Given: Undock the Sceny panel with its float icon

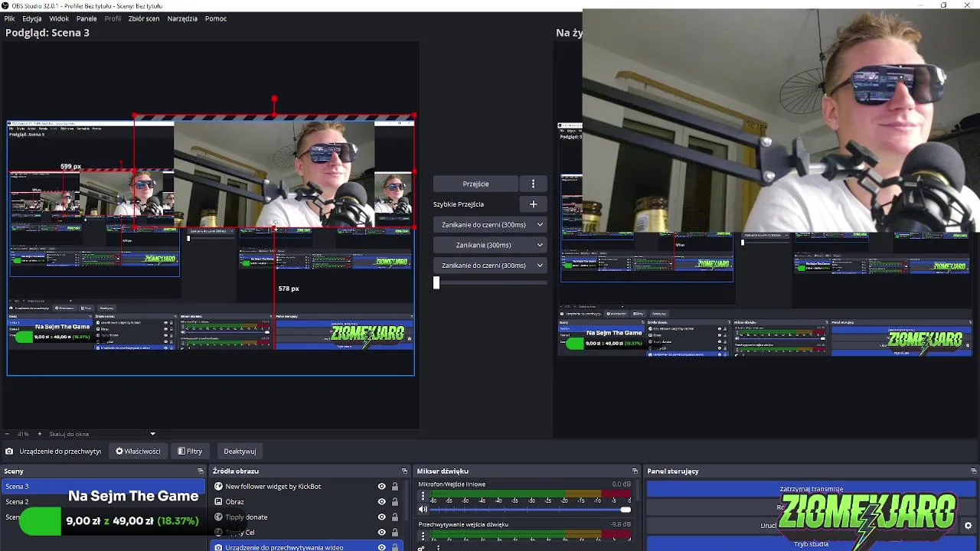Looking at the screenshot, I should coord(201,471).
